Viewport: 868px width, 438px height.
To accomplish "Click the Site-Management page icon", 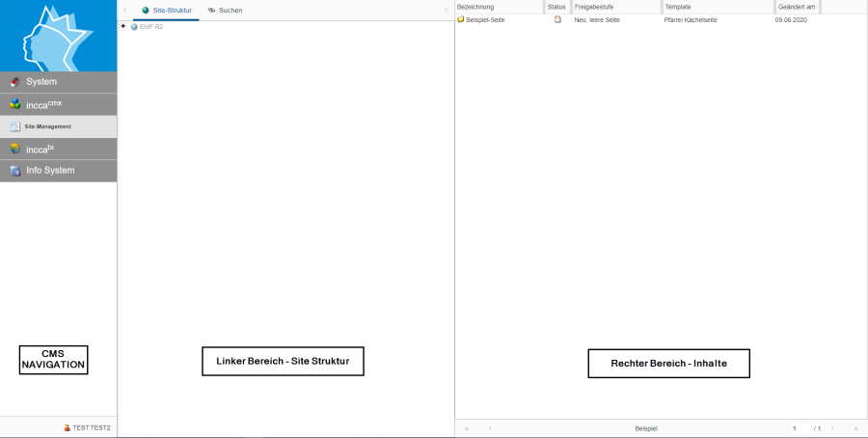I will point(14,126).
